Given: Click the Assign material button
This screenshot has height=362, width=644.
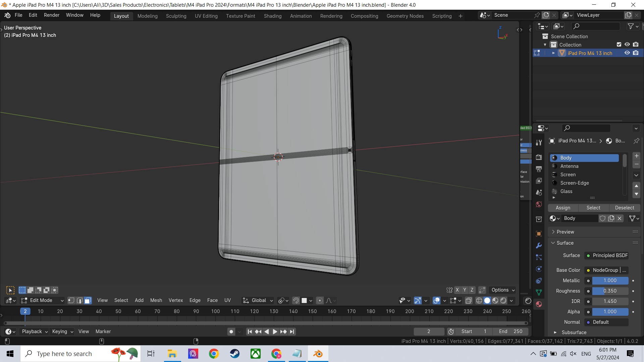Looking at the screenshot, I should click(x=563, y=208).
